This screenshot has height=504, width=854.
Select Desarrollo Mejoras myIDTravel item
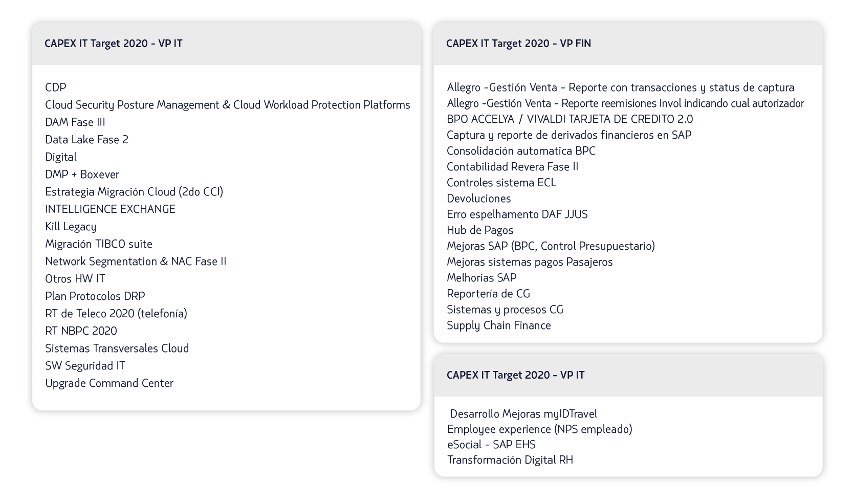(x=523, y=414)
